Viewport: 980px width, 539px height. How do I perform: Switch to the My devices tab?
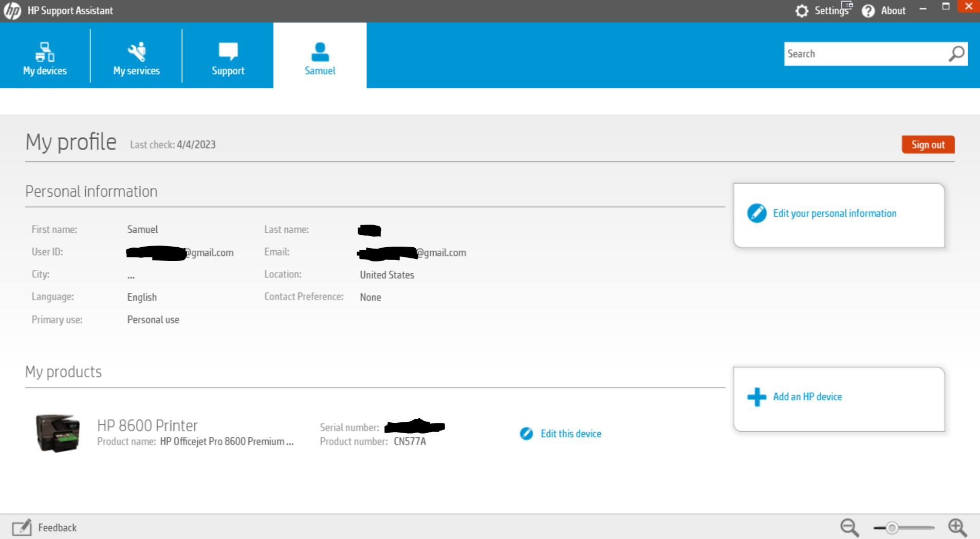[x=45, y=57]
